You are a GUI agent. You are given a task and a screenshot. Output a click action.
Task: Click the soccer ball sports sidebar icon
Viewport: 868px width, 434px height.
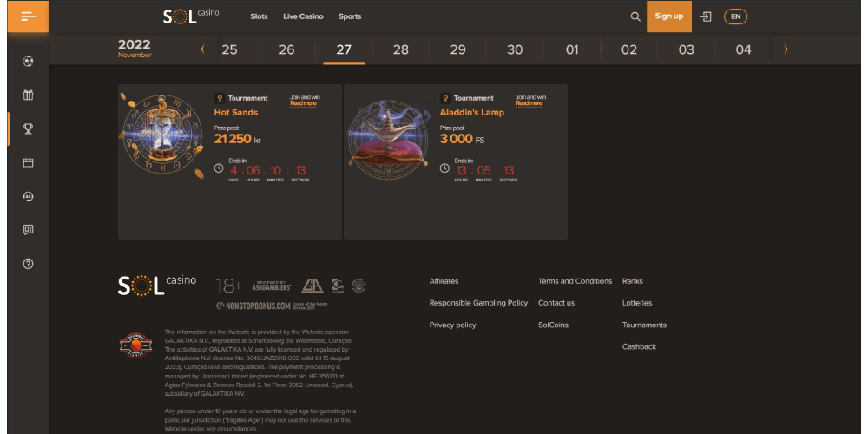[28, 62]
